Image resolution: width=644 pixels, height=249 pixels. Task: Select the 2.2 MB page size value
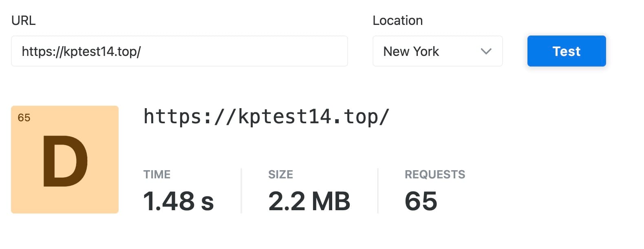pyautogui.click(x=309, y=201)
